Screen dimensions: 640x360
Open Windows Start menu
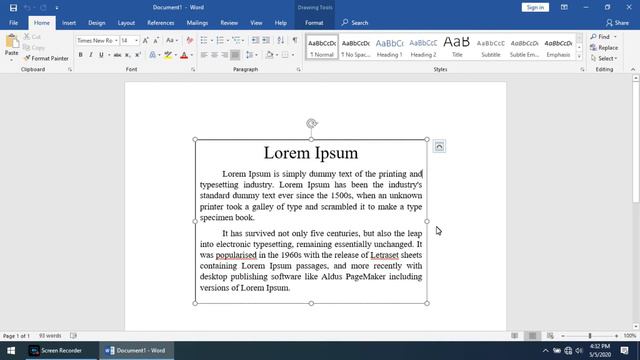coord(11,351)
